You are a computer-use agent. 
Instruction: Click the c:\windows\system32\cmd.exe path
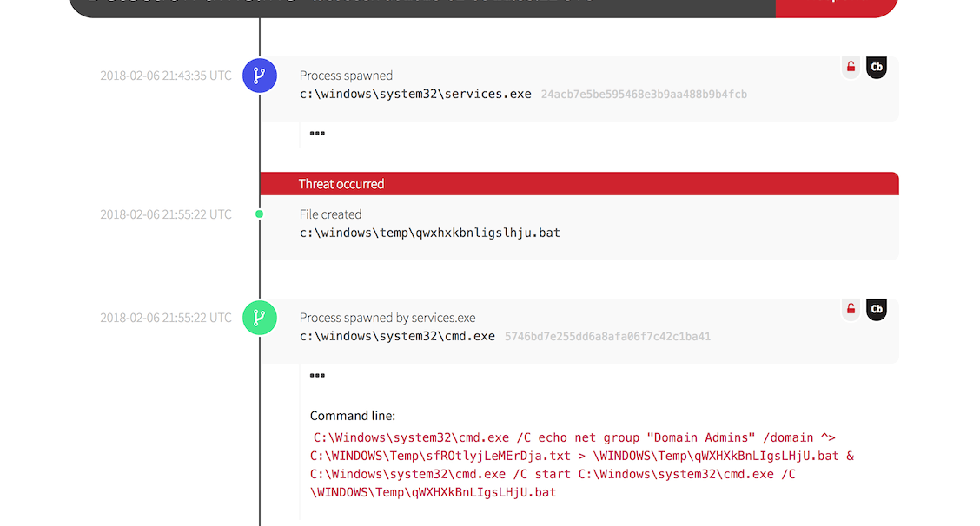(397, 336)
